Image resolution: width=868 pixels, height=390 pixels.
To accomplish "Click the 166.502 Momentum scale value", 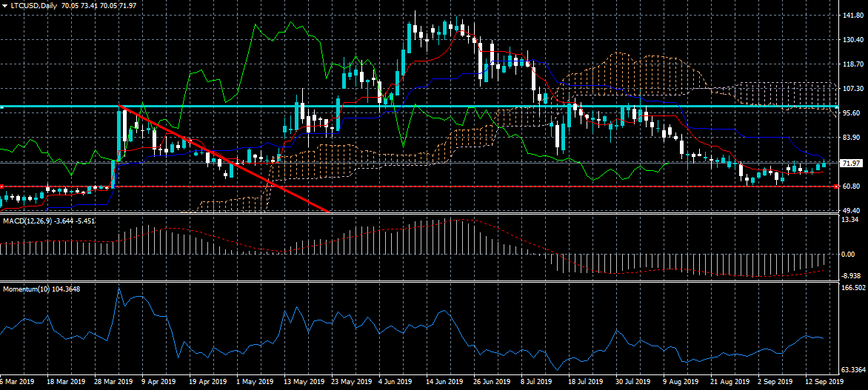I will point(853,287).
